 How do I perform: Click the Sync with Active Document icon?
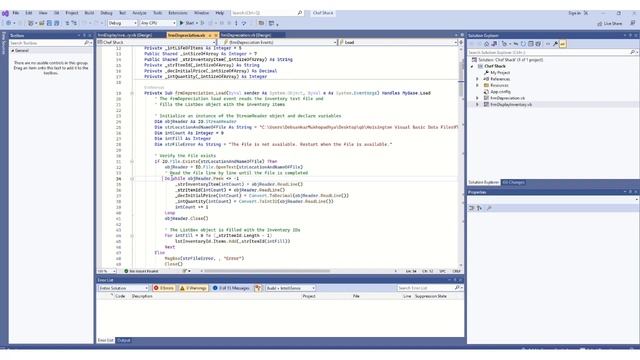pos(516,44)
